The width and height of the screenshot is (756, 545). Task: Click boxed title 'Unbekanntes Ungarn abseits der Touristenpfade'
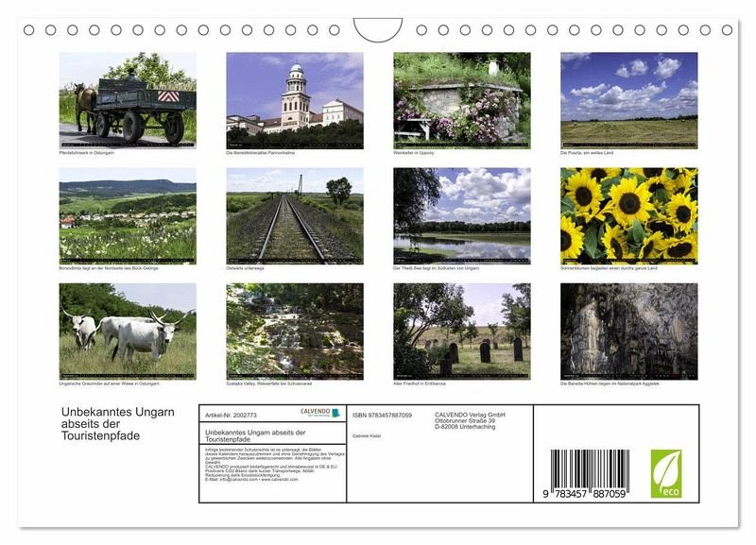point(255,435)
